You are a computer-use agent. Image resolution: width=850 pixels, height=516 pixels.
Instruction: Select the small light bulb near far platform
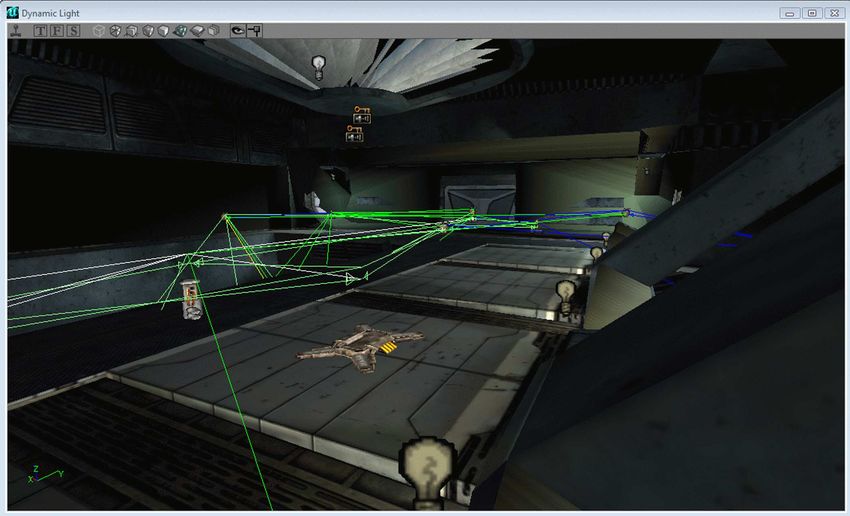[x=596, y=253]
